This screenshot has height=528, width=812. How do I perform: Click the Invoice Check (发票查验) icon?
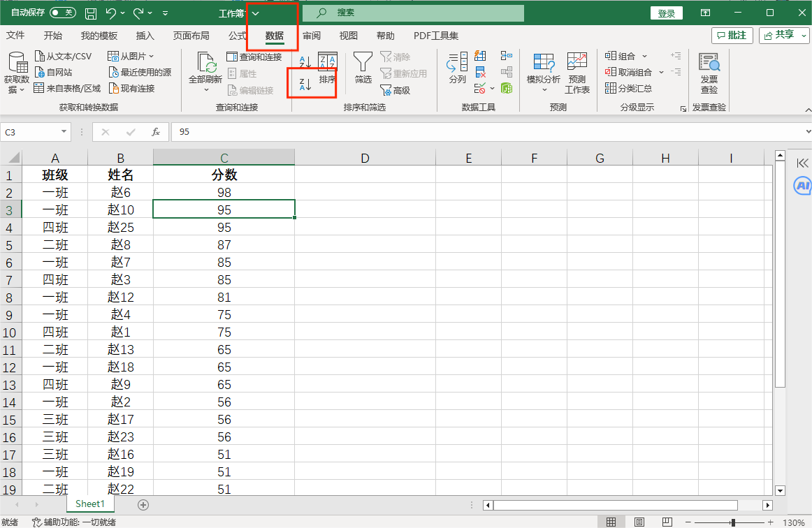point(709,72)
